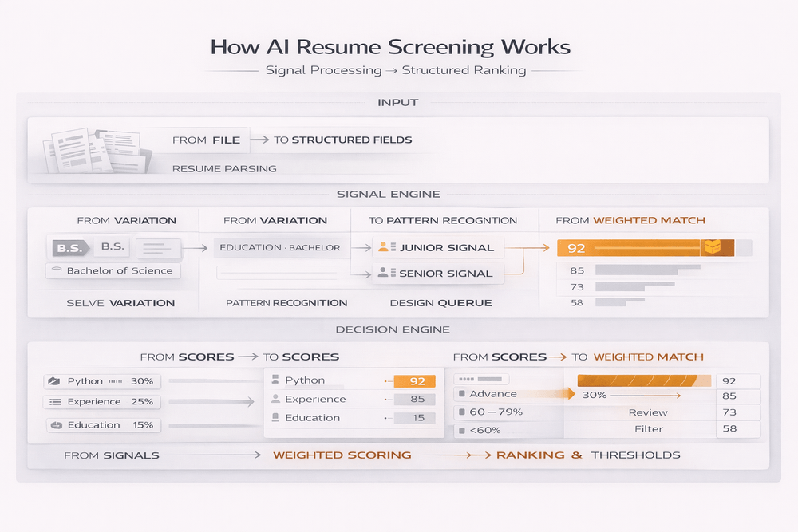Viewport: 798px width, 532px height.
Task: Click the Ranking & Thresholds label
Action: (588, 455)
